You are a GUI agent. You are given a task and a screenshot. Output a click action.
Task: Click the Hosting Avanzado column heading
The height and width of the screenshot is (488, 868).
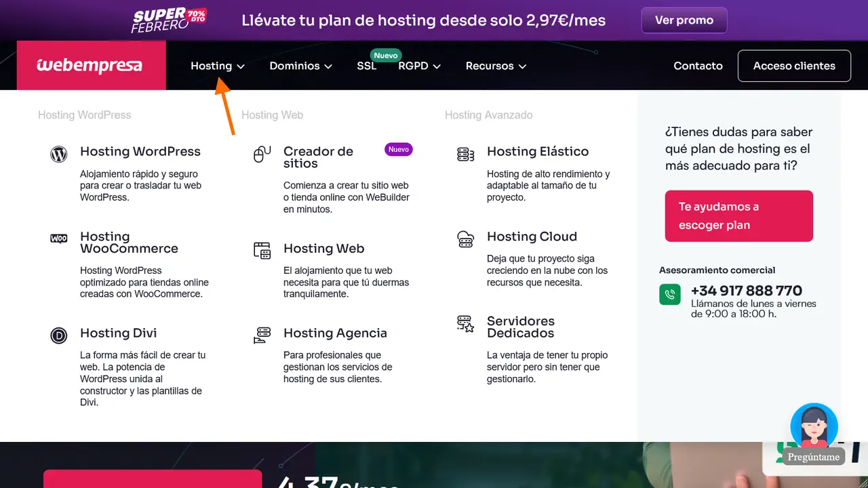coord(489,115)
